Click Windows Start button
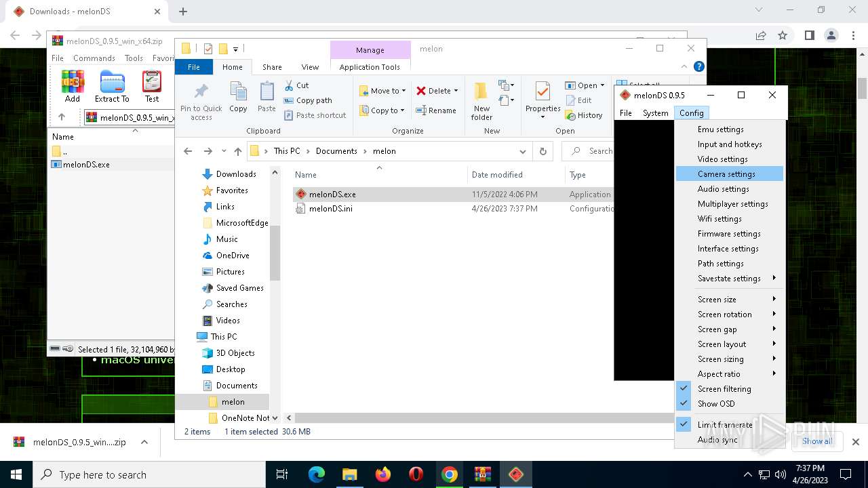 16,474
